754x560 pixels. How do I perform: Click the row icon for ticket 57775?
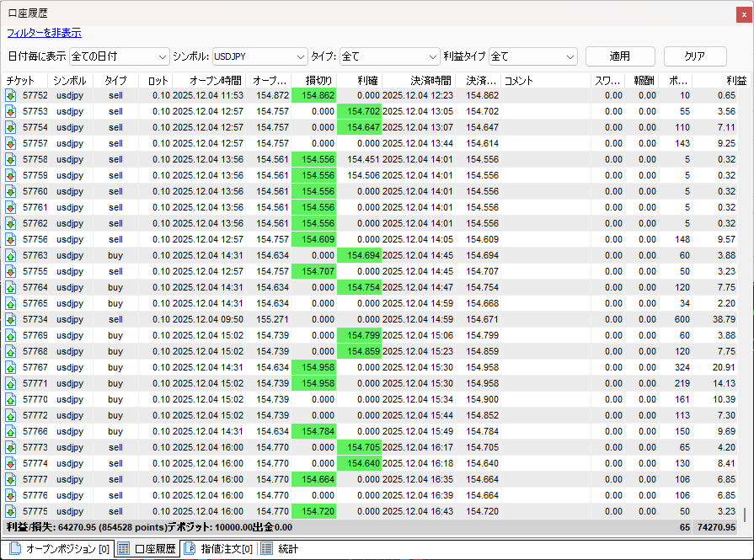coord(11,512)
